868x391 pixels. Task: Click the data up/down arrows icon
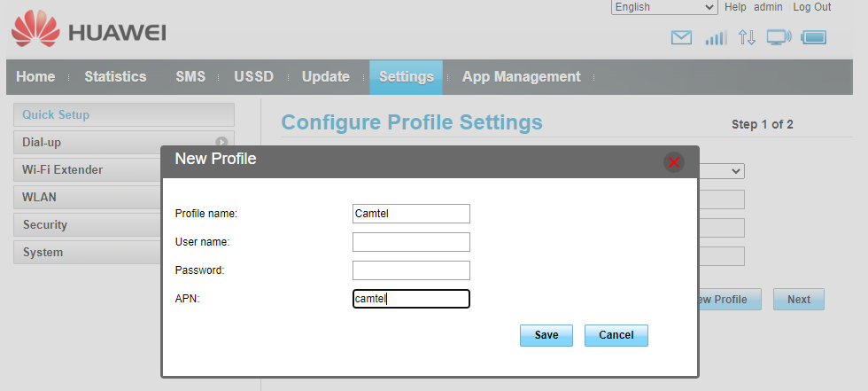coord(747,37)
